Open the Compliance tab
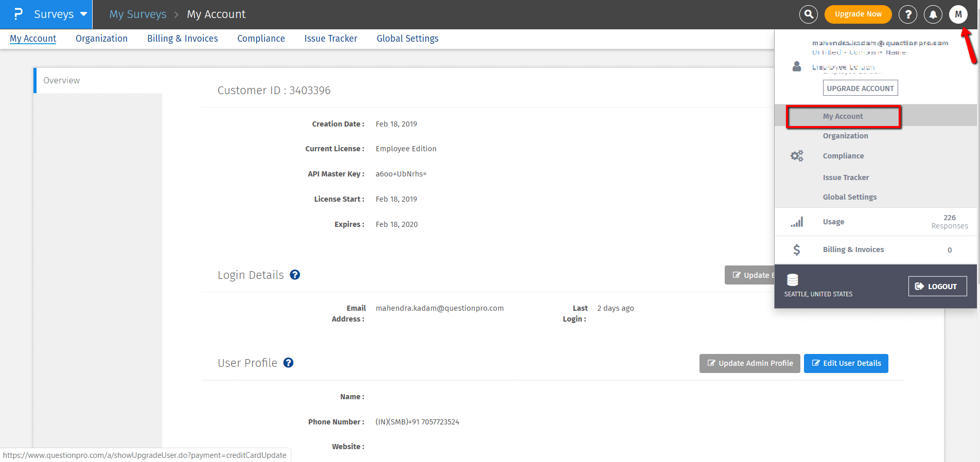The height and width of the screenshot is (462, 980). [261, 39]
